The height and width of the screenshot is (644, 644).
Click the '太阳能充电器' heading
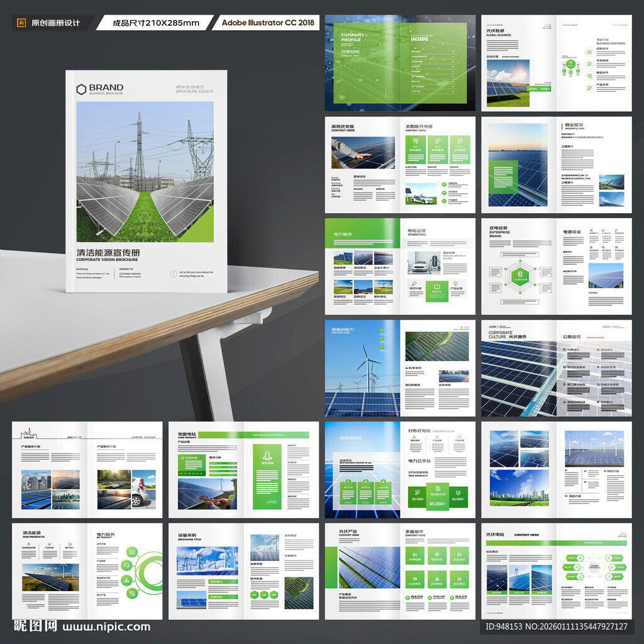click(419, 126)
